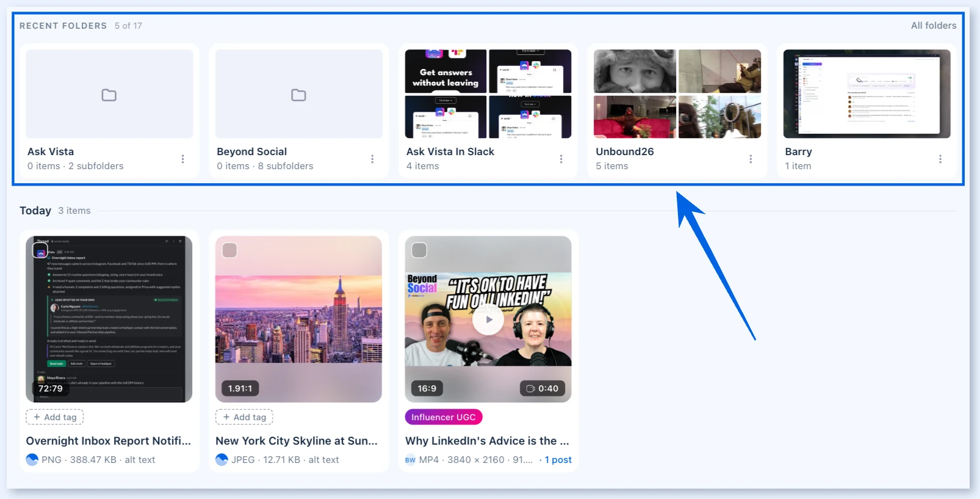
Task: Click the "5 items" count under Unbound26
Action: [x=612, y=166]
